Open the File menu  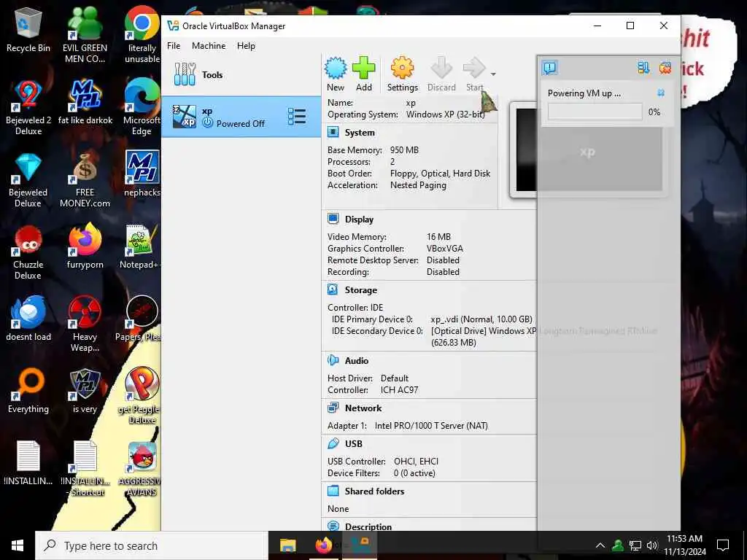[x=174, y=46]
